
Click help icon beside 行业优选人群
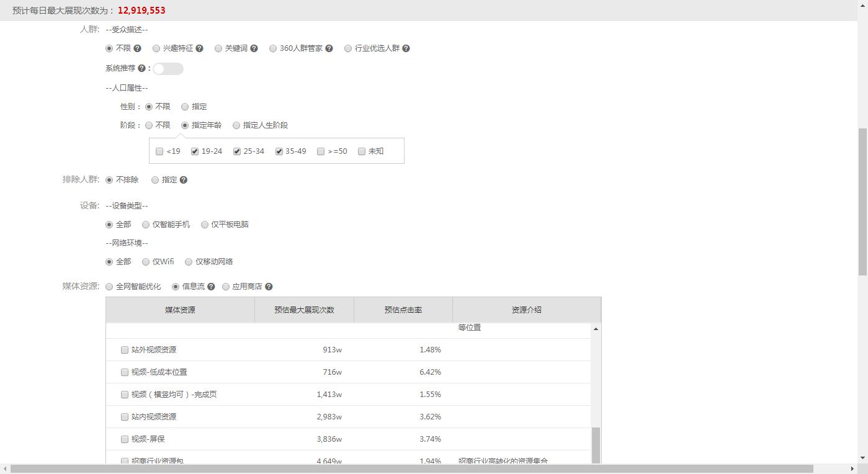click(x=406, y=48)
